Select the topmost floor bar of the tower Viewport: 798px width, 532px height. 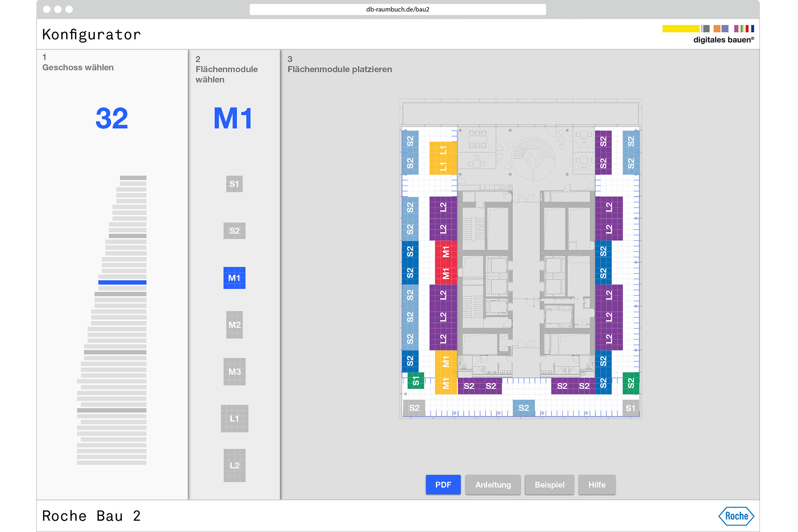(133, 178)
